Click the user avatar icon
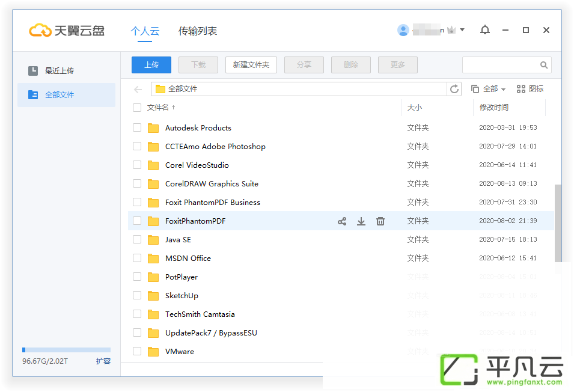 coord(403,31)
